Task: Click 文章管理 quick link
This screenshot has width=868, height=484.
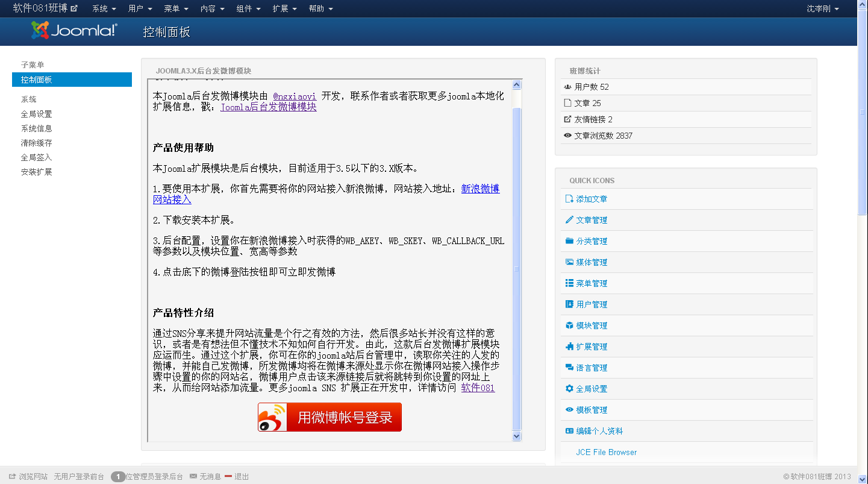Action: click(x=592, y=220)
